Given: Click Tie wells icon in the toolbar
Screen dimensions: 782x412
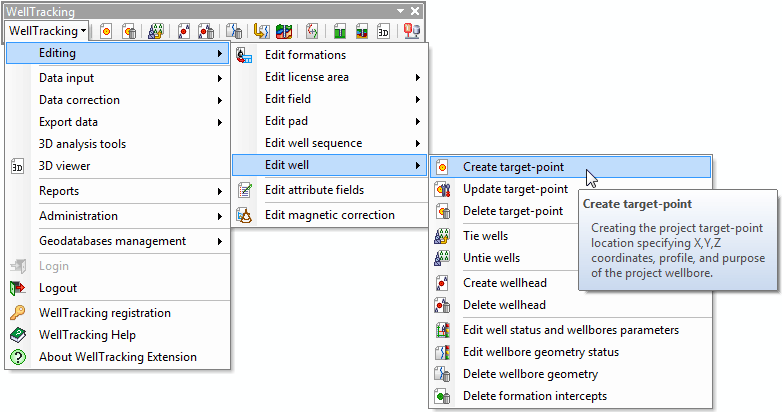Looking at the screenshot, I should (x=156, y=31).
